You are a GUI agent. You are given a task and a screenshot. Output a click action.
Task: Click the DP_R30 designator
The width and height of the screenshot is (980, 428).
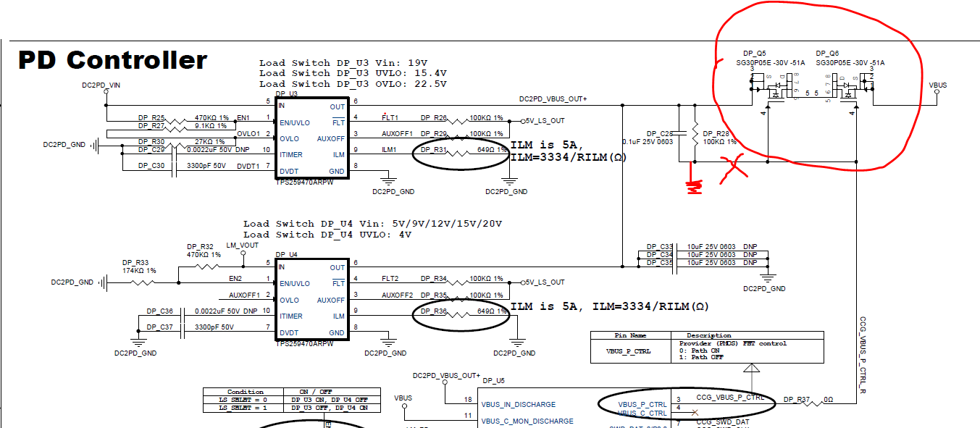coord(152,142)
